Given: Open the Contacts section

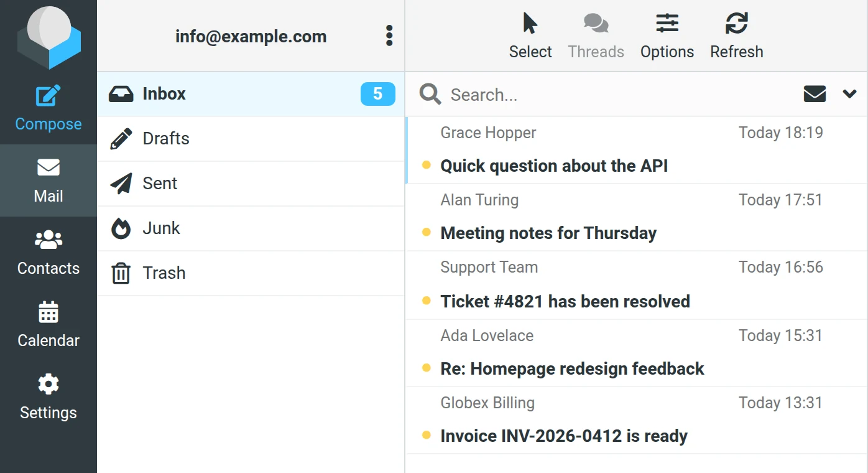Looking at the screenshot, I should click(48, 253).
